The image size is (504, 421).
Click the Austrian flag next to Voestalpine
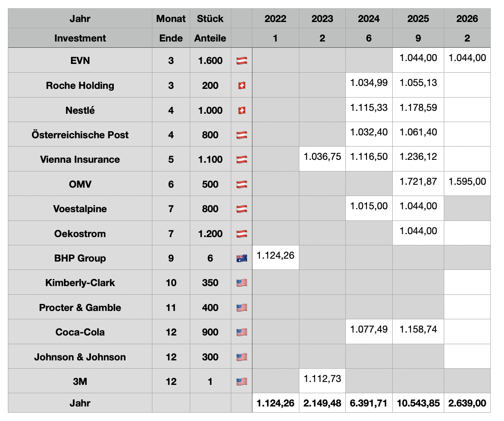click(242, 209)
